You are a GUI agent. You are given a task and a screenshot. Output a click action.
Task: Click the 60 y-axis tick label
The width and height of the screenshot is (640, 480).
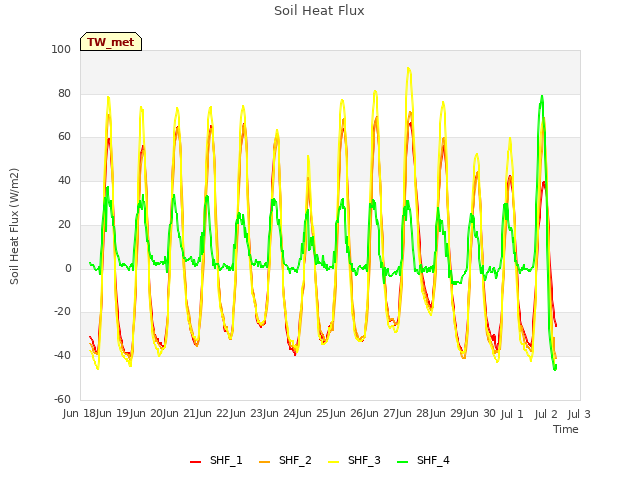pyautogui.click(x=64, y=137)
